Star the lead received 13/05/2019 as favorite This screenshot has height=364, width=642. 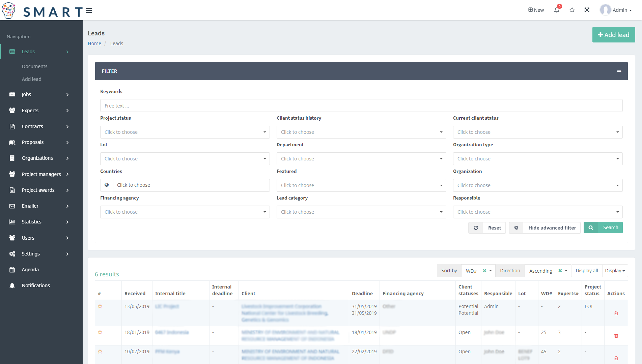[x=100, y=306]
